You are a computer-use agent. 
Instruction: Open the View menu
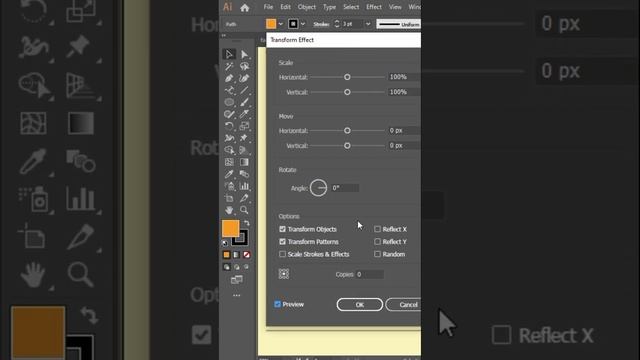(395, 7)
